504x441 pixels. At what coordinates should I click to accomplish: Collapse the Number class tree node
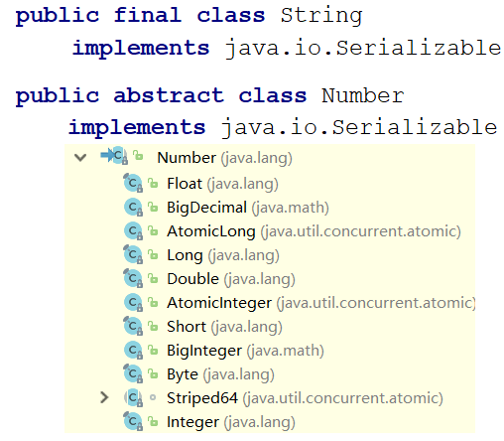[x=80, y=157]
